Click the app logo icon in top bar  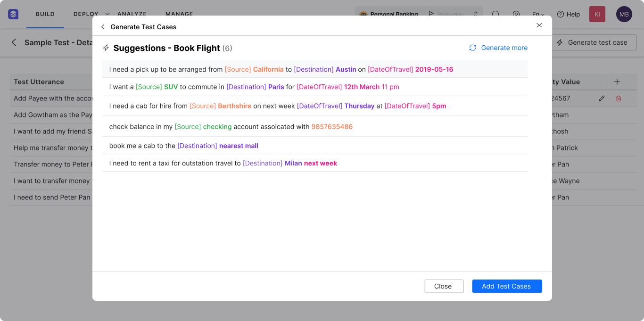click(13, 14)
